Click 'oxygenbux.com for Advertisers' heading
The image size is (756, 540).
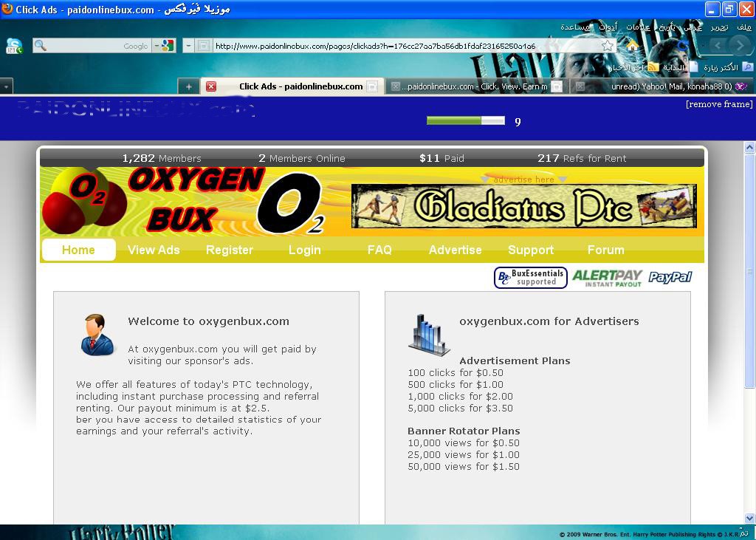tap(549, 321)
